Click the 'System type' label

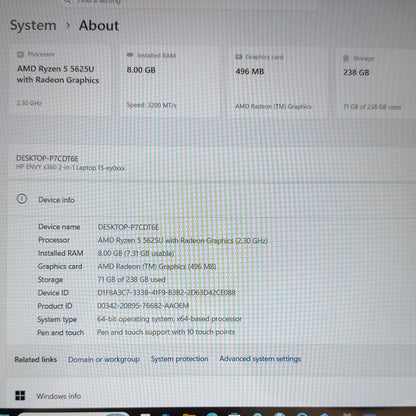tap(57, 319)
